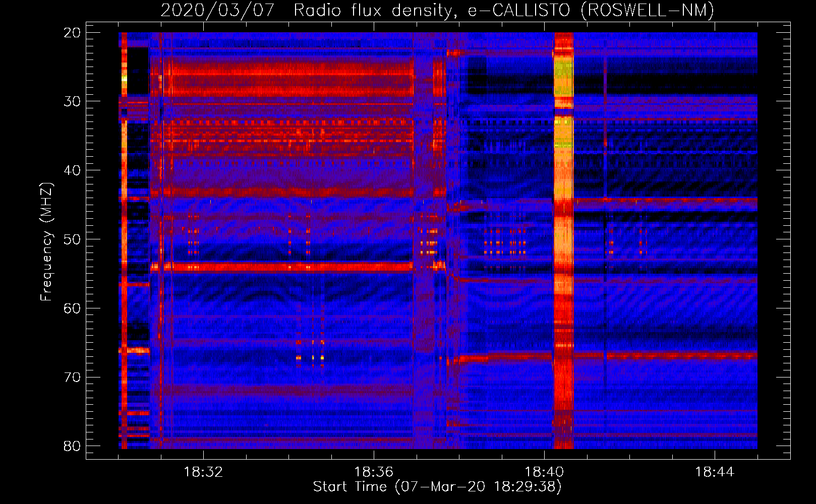
Task: Click the bright yellow burst near 18:40
Action: [563, 240]
